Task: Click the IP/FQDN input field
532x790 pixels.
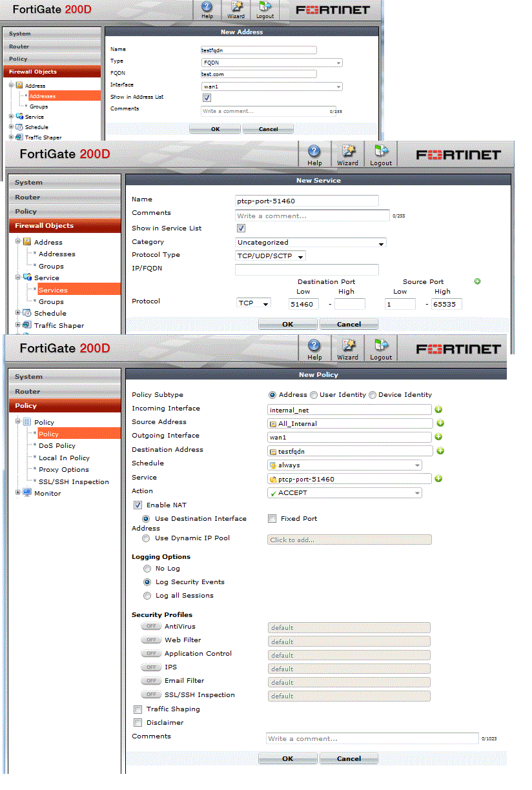Action: pyautogui.click(x=307, y=269)
